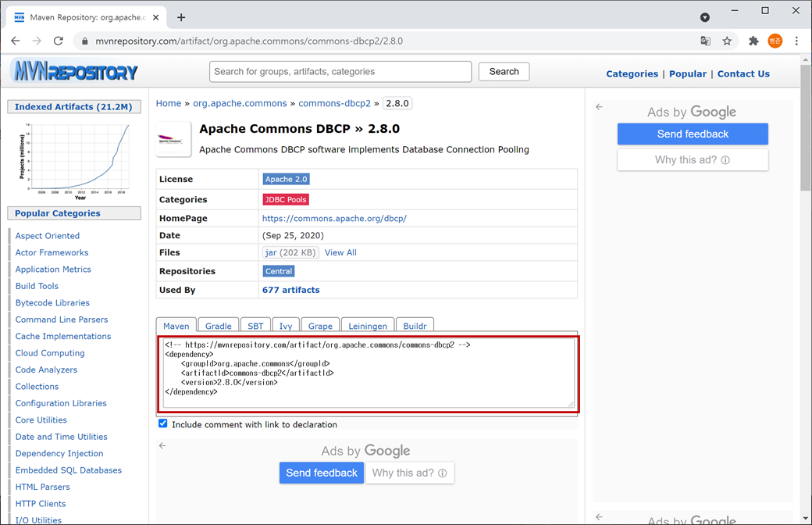
Task: Click the Apache 2.0 license badge
Action: click(286, 179)
